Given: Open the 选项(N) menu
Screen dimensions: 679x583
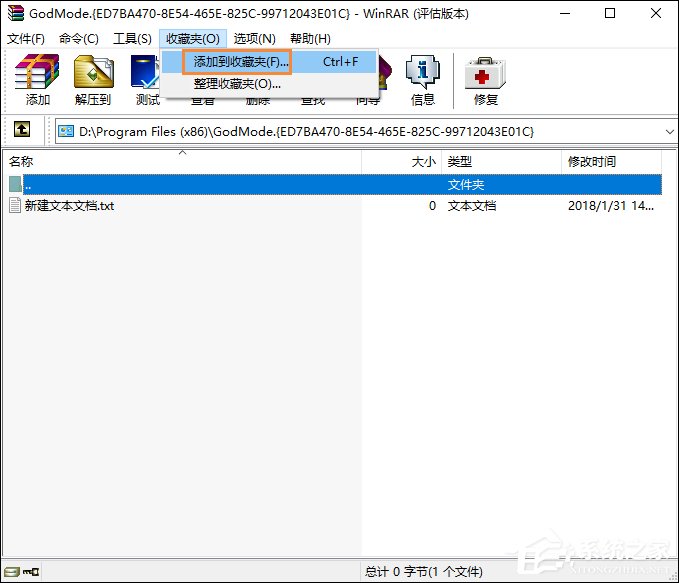Looking at the screenshot, I should pos(255,39).
